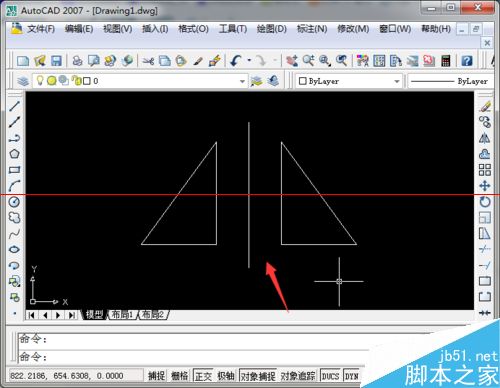
Task: Toggle 对象捕捉 object snap
Action: tap(258, 376)
